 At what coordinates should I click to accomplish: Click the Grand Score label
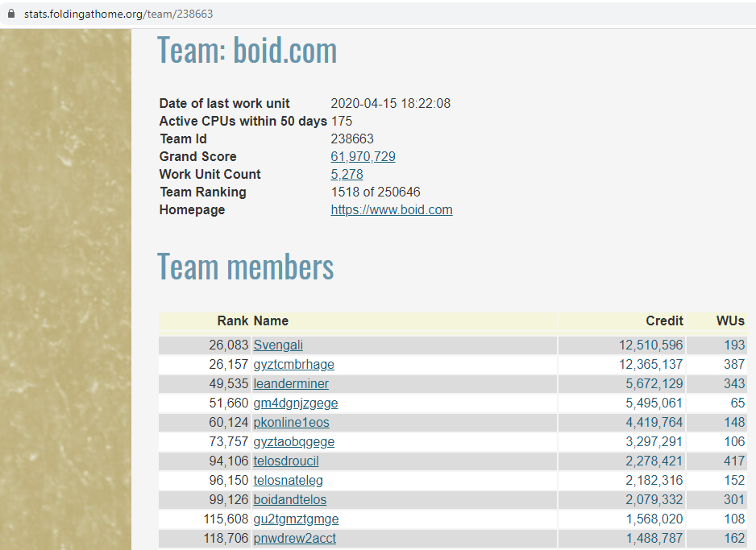(x=197, y=156)
